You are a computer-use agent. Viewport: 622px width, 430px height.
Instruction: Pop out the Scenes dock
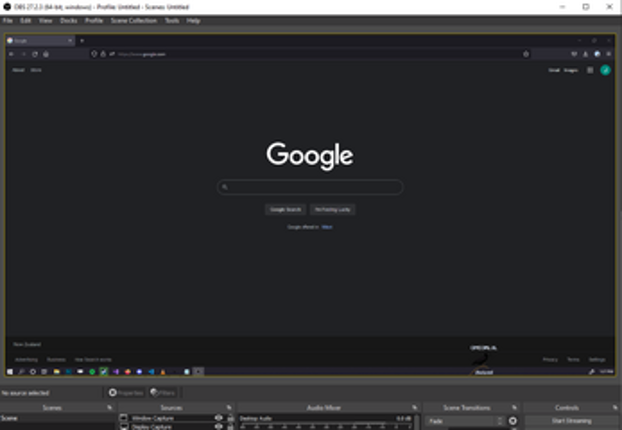[109, 407]
